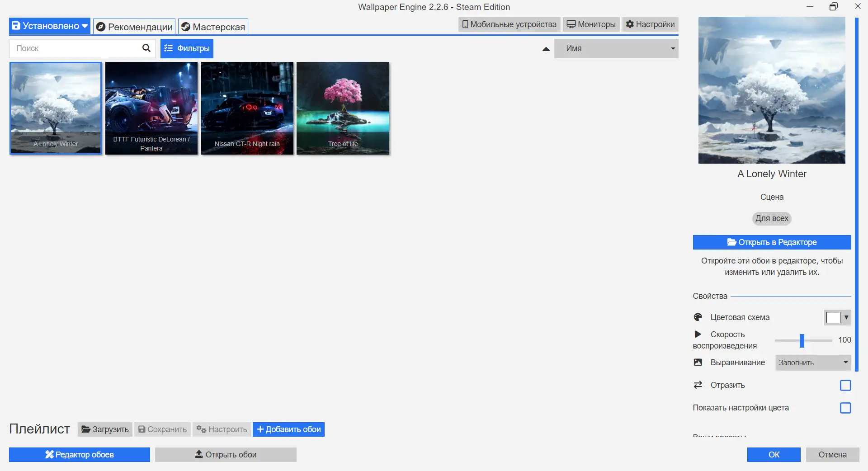Image resolution: width=868 pixels, height=471 pixels.
Task: Click the Плейлист heading
Action: (x=40, y=429)
